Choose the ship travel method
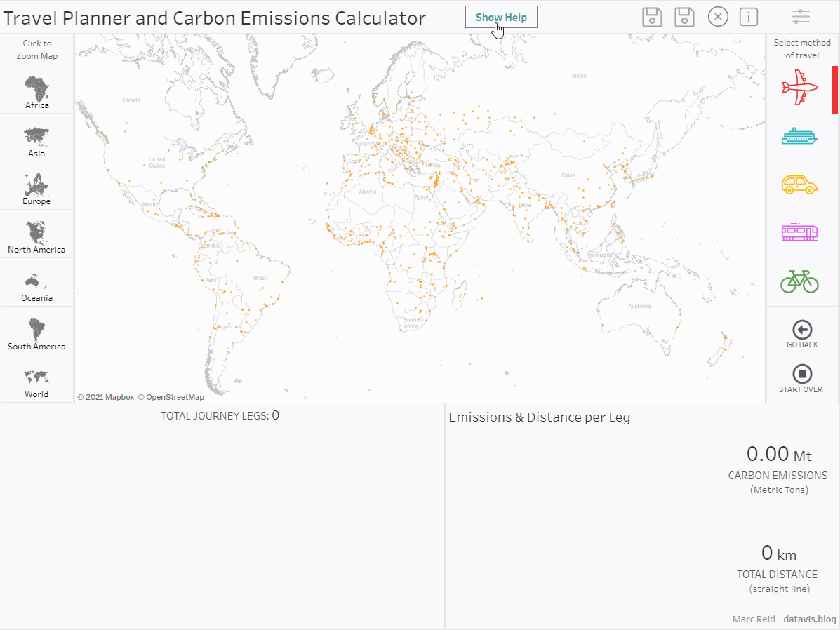Image resolution: width=840 pixels, height=630 pixels. point(799,136)
